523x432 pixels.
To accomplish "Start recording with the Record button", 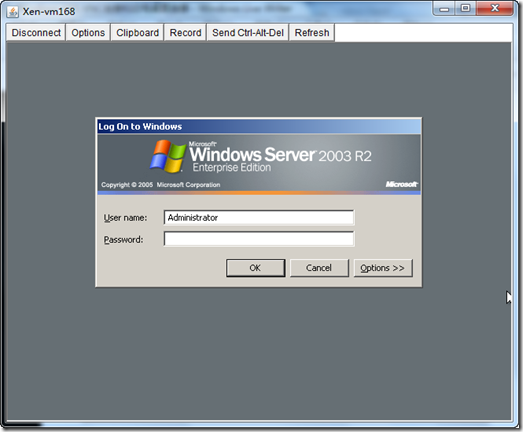I will click(185, 33).
